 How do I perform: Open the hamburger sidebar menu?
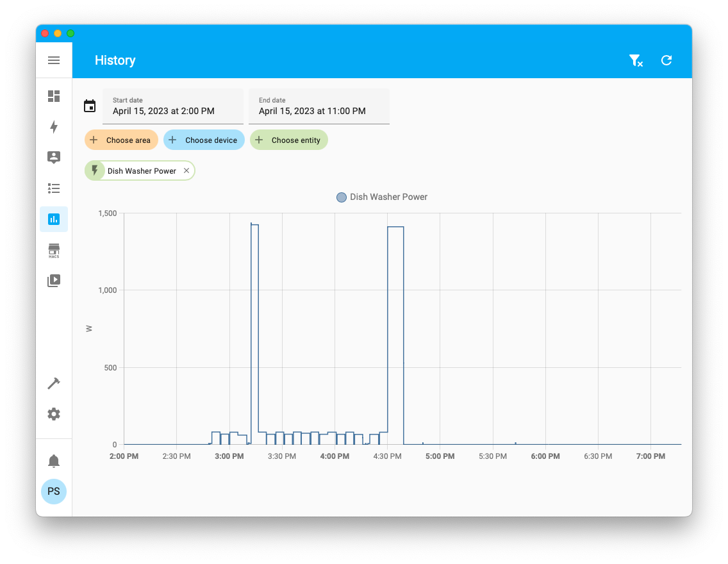click(54, 60)
